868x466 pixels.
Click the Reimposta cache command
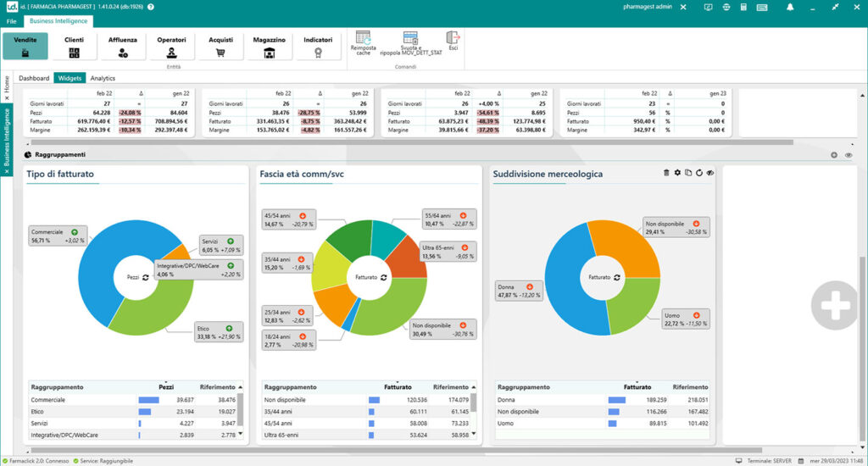pyautogui.click(x=364, y=42)
